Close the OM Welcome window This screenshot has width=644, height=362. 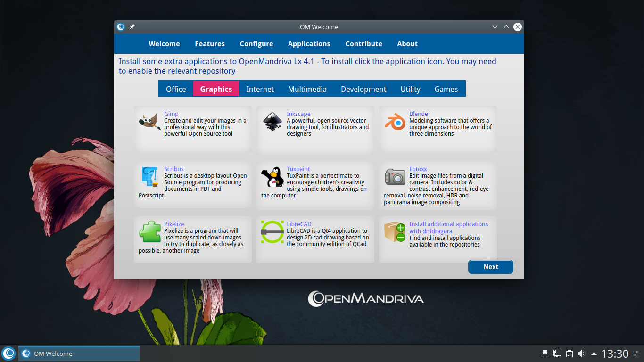518,27
